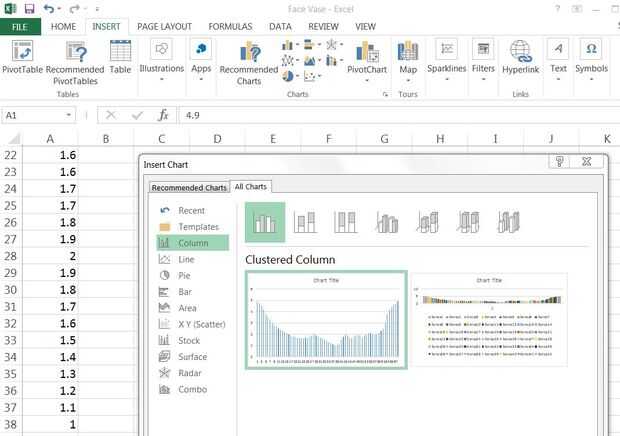Open Insert Bar Chart ribbon icon
620x436 pixels.
[x=312, y=45]
